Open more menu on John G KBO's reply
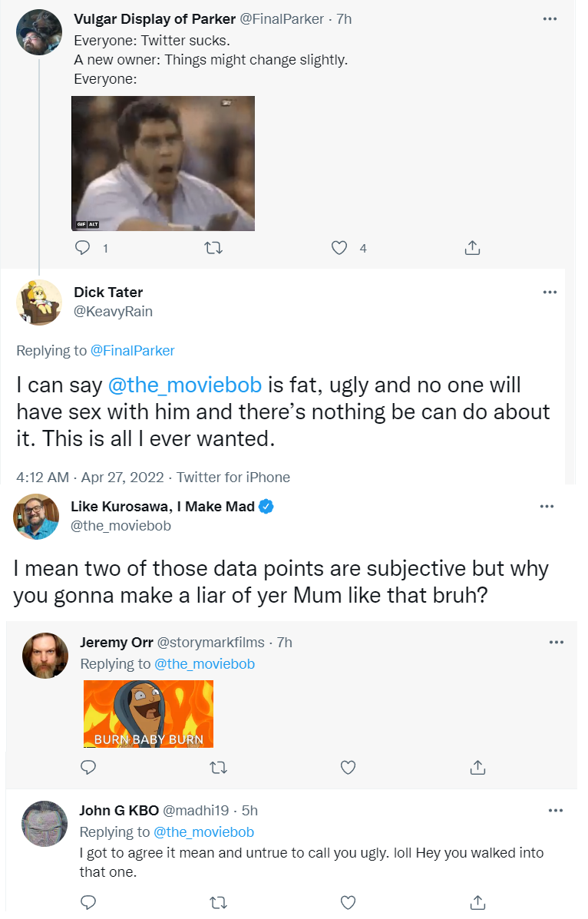Viewport: 588px width, 919px height. (556, 811)
